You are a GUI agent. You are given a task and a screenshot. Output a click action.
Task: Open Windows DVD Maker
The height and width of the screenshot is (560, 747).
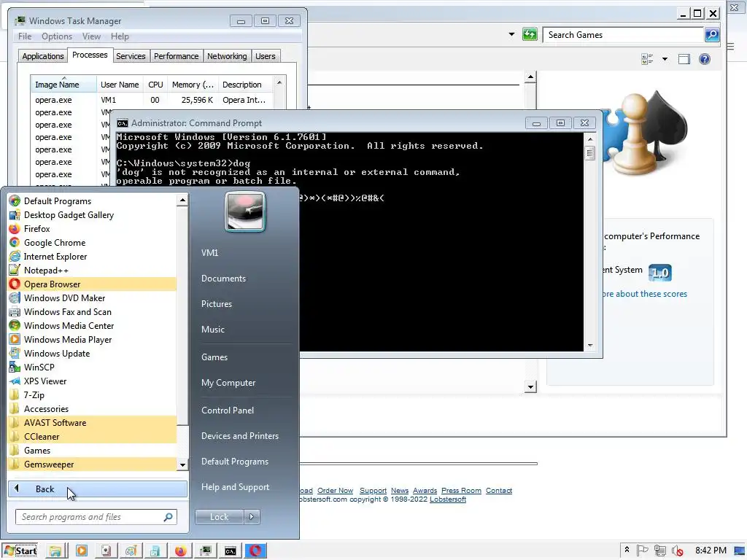[x=92, y=297]
